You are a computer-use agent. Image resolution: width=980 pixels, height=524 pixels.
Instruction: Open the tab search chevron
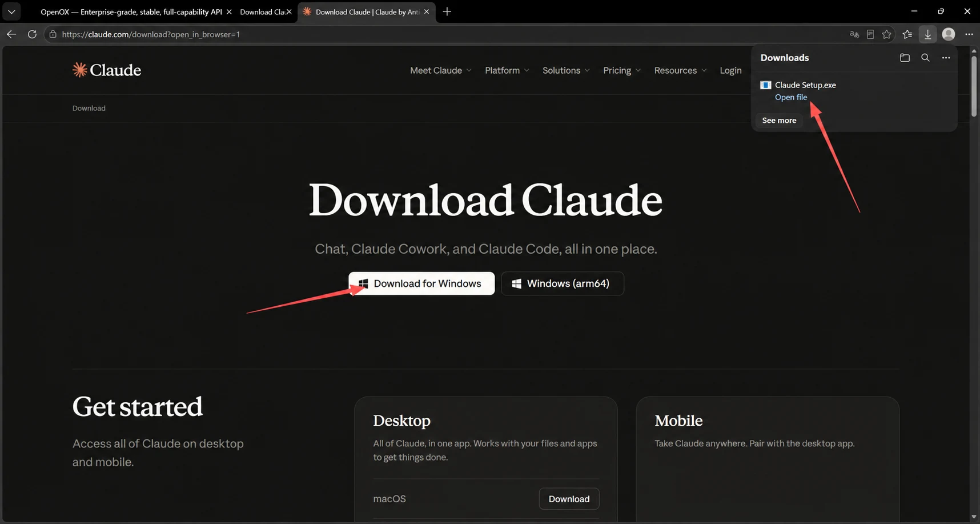click(11, 11)
